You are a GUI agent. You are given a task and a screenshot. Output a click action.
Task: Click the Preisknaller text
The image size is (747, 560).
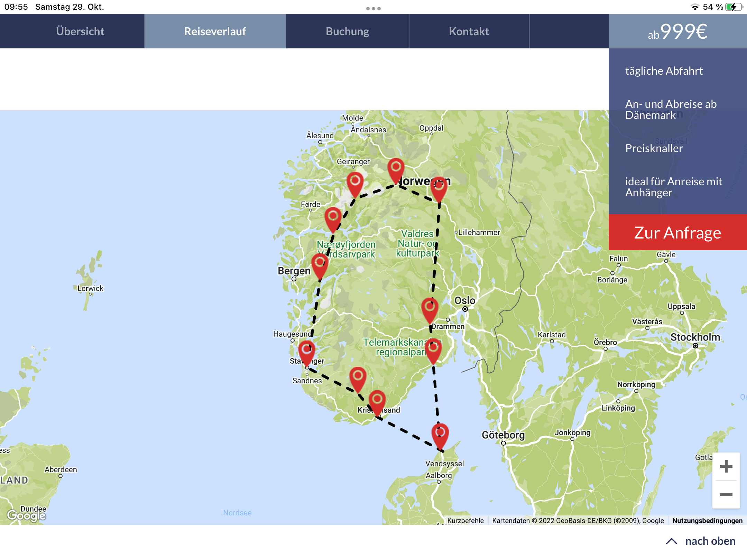click(654, 148)
